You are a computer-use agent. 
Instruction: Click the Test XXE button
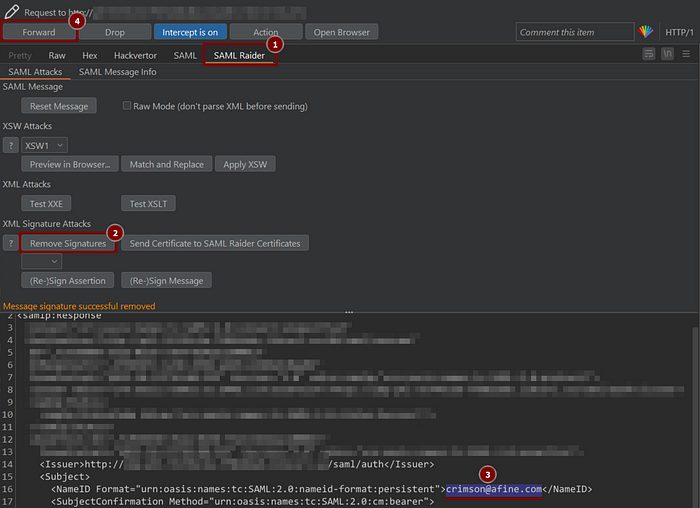pos(46,204)
